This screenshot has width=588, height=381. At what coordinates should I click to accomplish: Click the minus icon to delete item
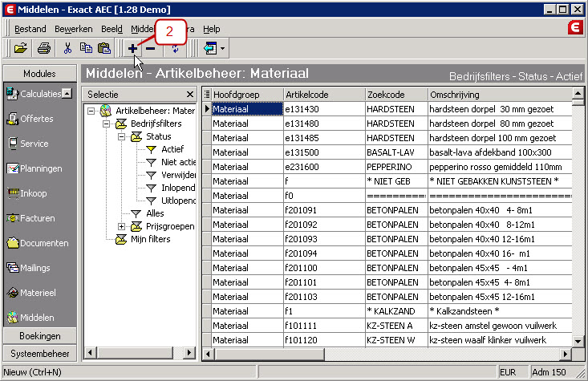click(x=150, y=48)
